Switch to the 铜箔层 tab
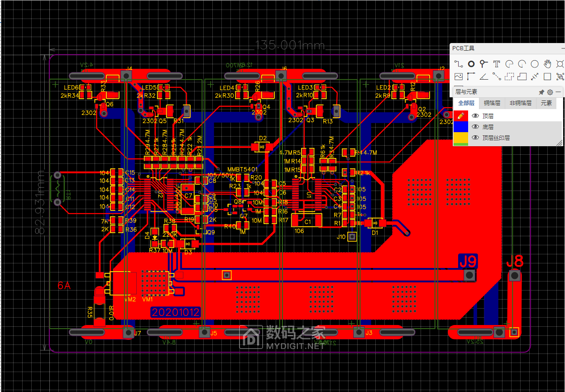 [x=492, y=103]
